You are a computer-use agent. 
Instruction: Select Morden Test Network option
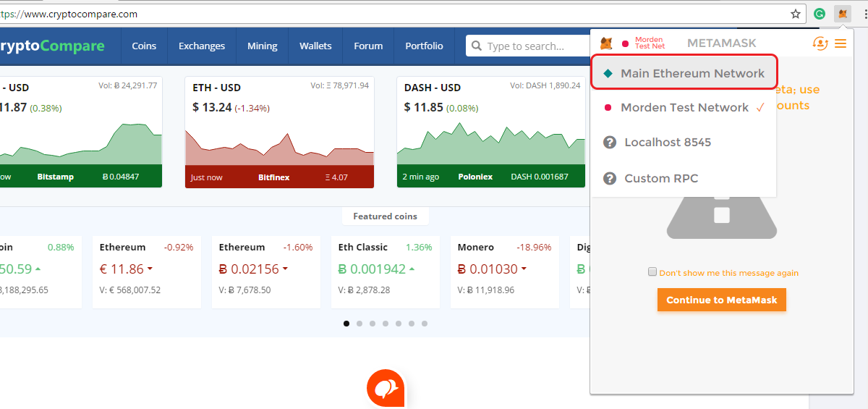[x=684, y=107]
